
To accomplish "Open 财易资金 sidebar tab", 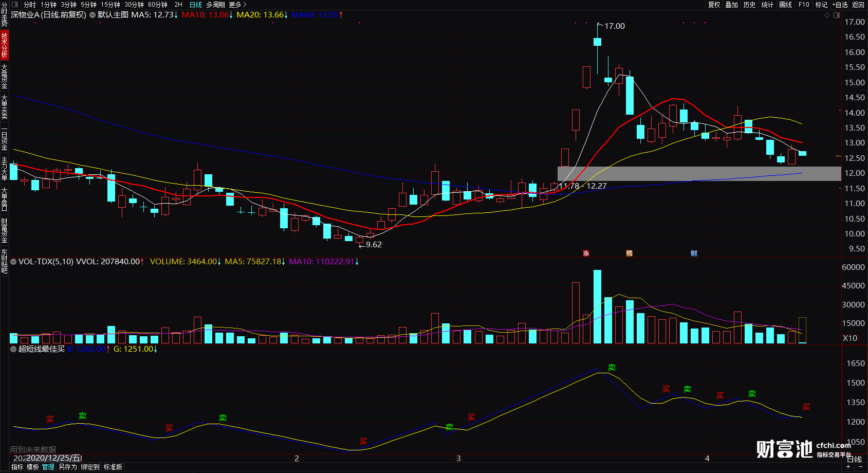I will [4, 230].
